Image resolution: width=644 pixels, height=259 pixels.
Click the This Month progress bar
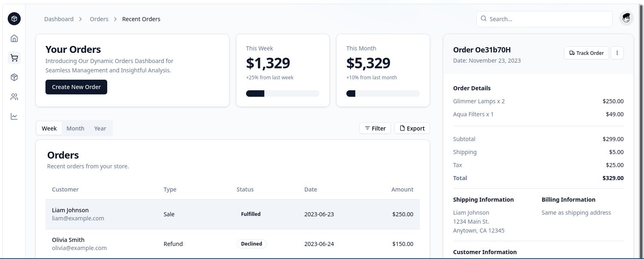pos(383,94)
